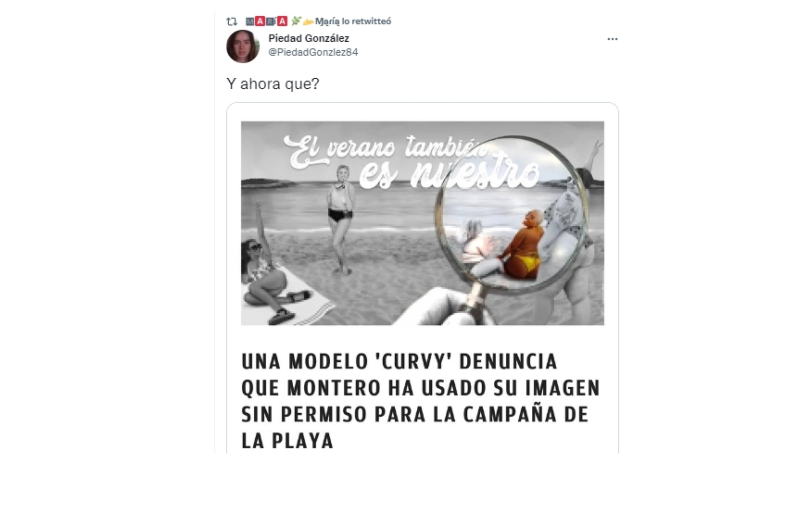Click the "LA PLAYA" headline line

pyautogui.click(x=288, y=440)
